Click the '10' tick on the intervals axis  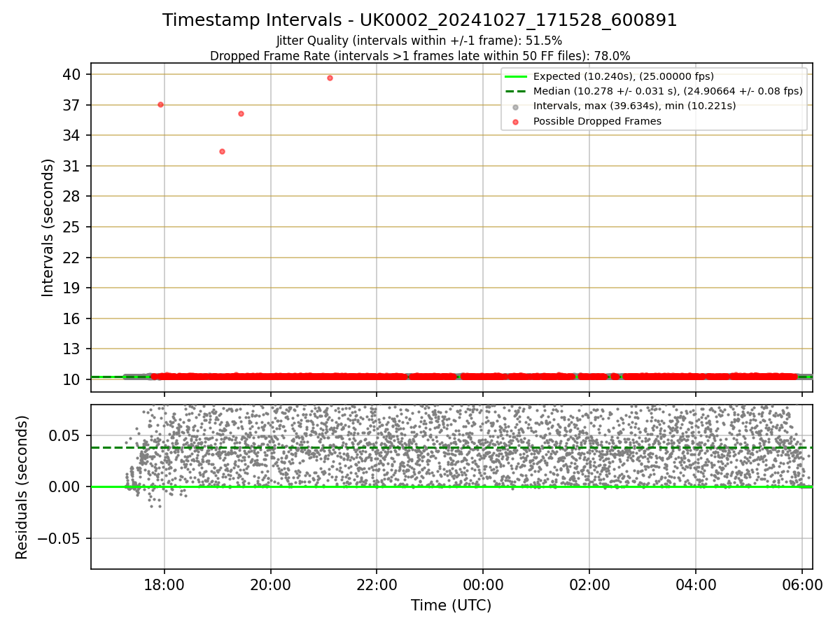73,379
